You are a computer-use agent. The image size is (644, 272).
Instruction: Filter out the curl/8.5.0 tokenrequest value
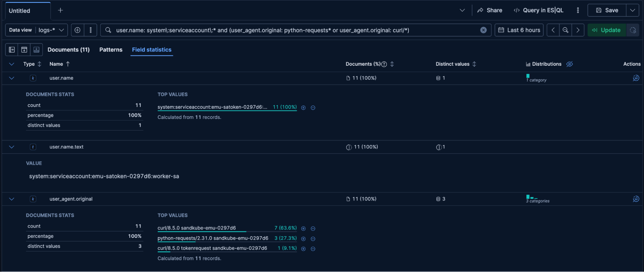coord(313,249)
